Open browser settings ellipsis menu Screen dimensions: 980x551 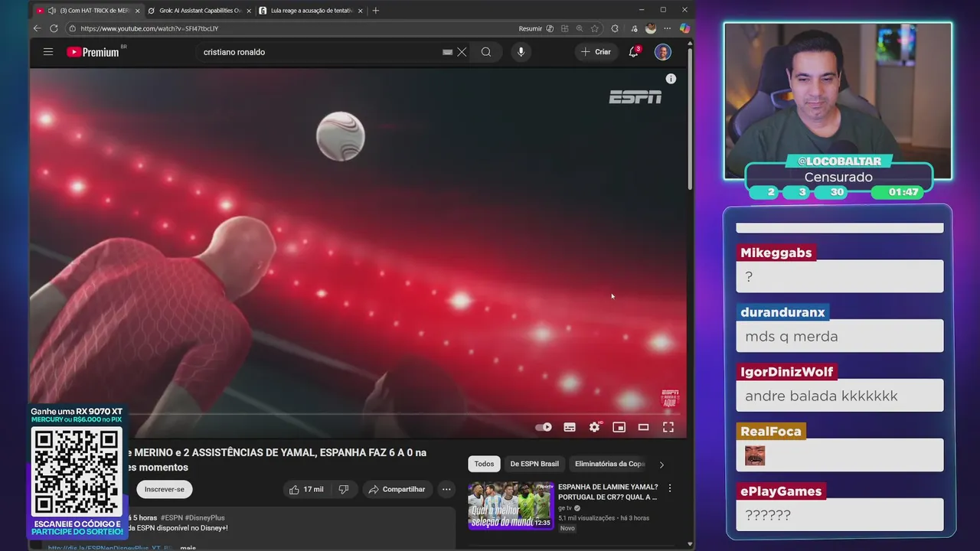pyautogui.click(x=668, y=28)
